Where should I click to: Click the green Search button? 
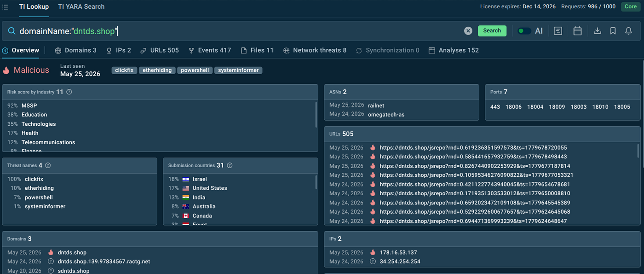(x=492, y=31)
